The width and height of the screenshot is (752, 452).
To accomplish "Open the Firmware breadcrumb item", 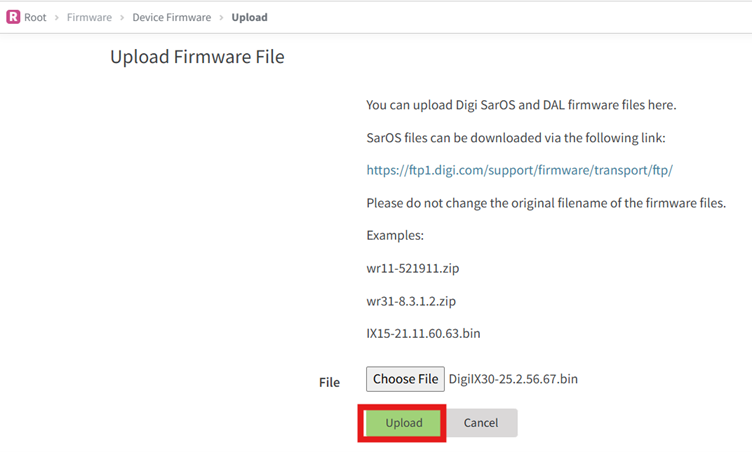I will click(x=89, y=17).
